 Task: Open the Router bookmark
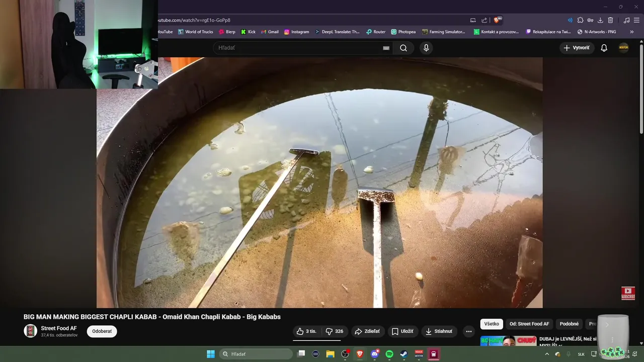click(x=375, y=32)
